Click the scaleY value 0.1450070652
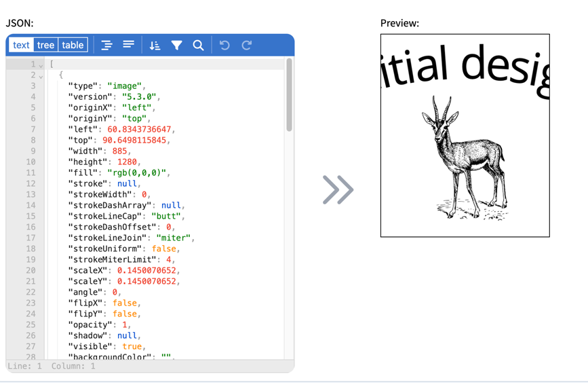The image size is (588, 383). click(x=146, y=282)
